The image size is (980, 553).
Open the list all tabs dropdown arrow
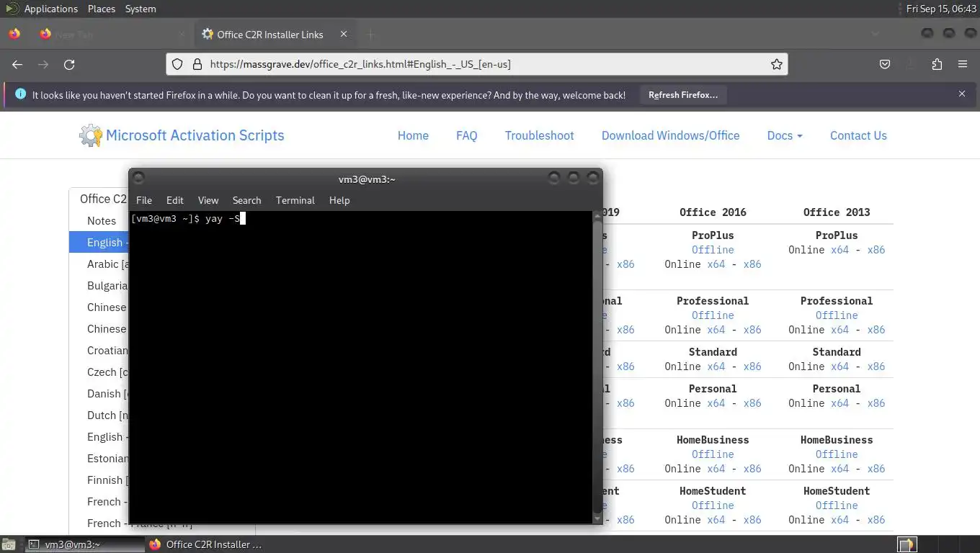coord(875,34)
